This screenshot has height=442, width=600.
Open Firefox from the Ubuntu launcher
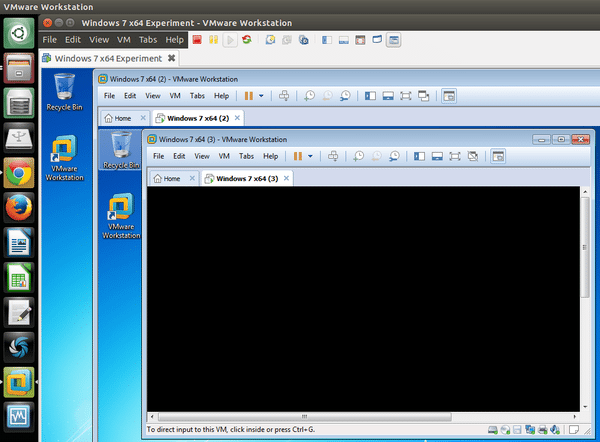(x=19, y=207)
